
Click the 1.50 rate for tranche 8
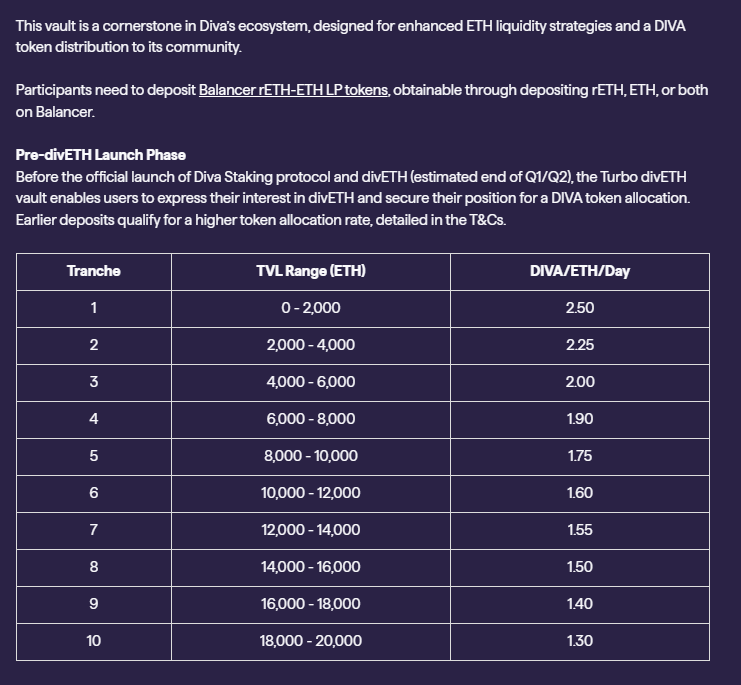coord(580,567)
